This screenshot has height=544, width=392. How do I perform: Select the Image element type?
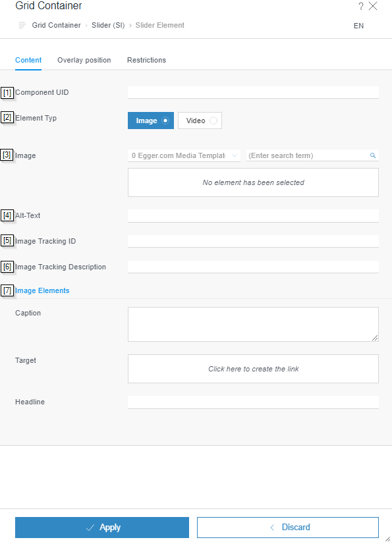[x=151, y=121]
